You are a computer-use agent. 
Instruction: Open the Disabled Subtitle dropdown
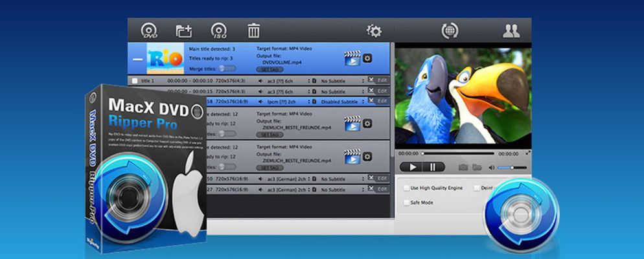point(342,101)
